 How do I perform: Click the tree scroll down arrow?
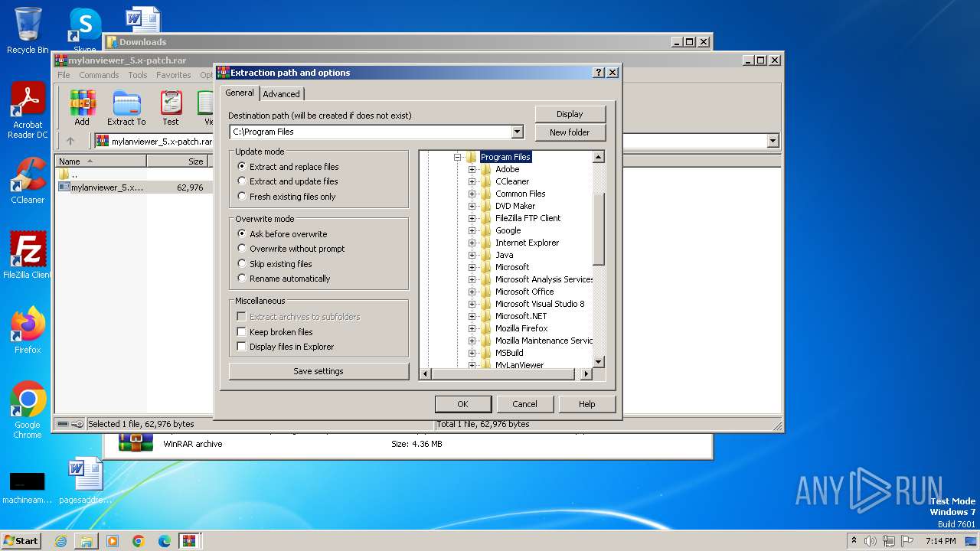tap(599, 362)
